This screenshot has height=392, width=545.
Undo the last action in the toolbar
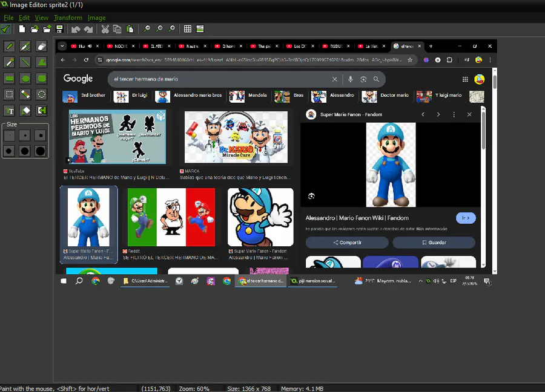pos(76,29)
